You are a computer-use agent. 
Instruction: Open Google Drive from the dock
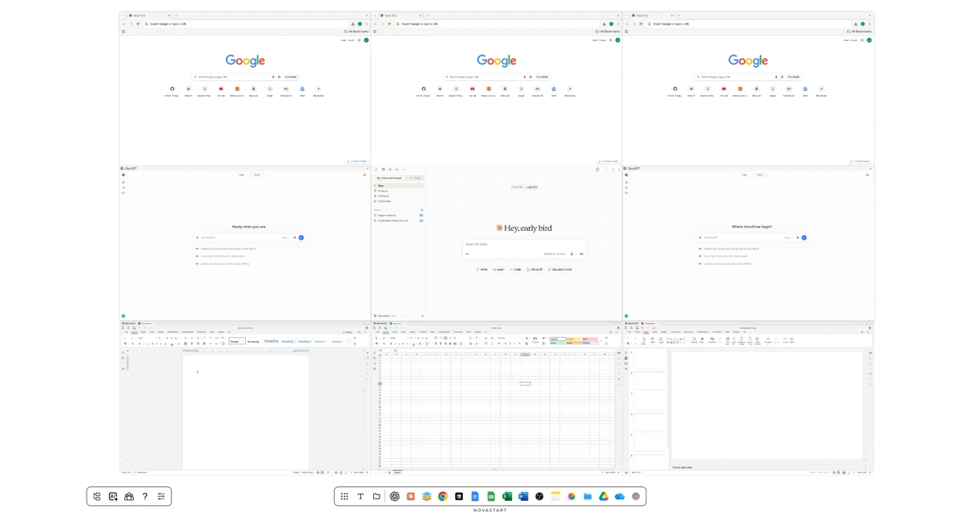(604, 496)
